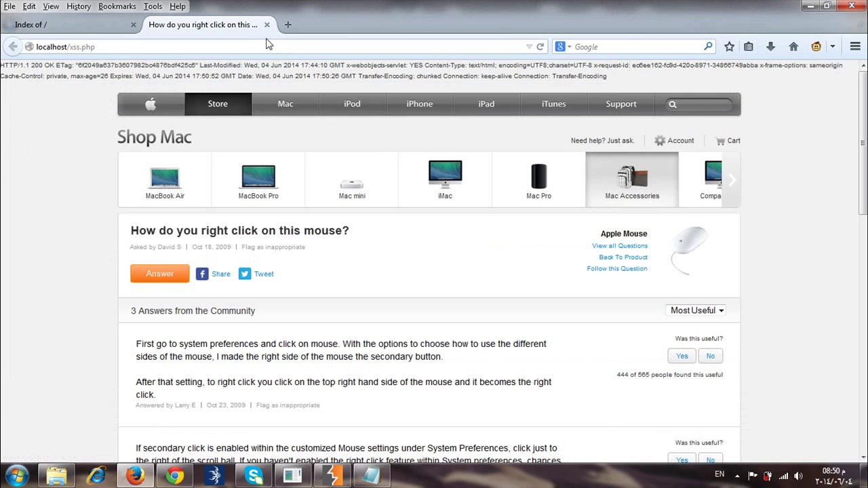Open Windows Explorer folder on taskbar
This screenshot has width=868, height=488.
pyautogui.click(x=56, y=476)
